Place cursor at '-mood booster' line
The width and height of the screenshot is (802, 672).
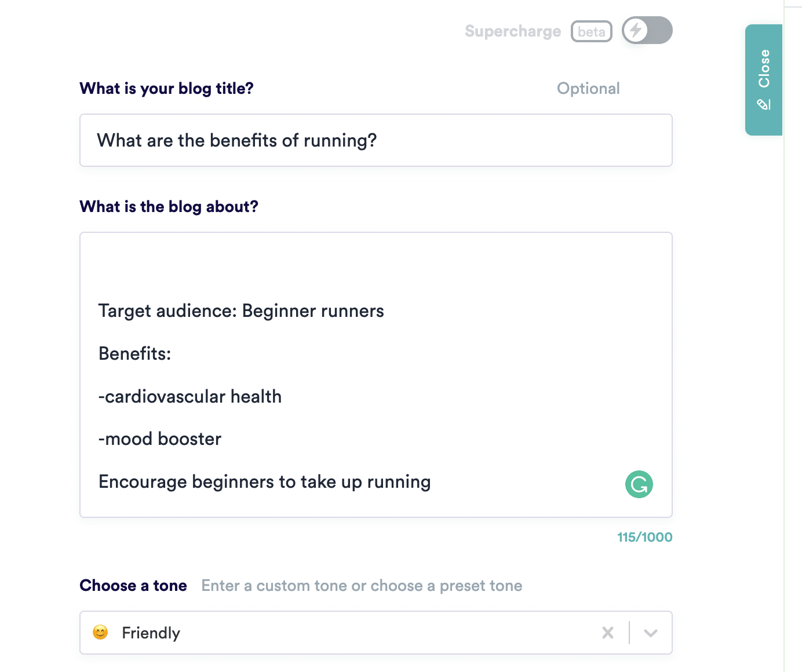[160, 439]
